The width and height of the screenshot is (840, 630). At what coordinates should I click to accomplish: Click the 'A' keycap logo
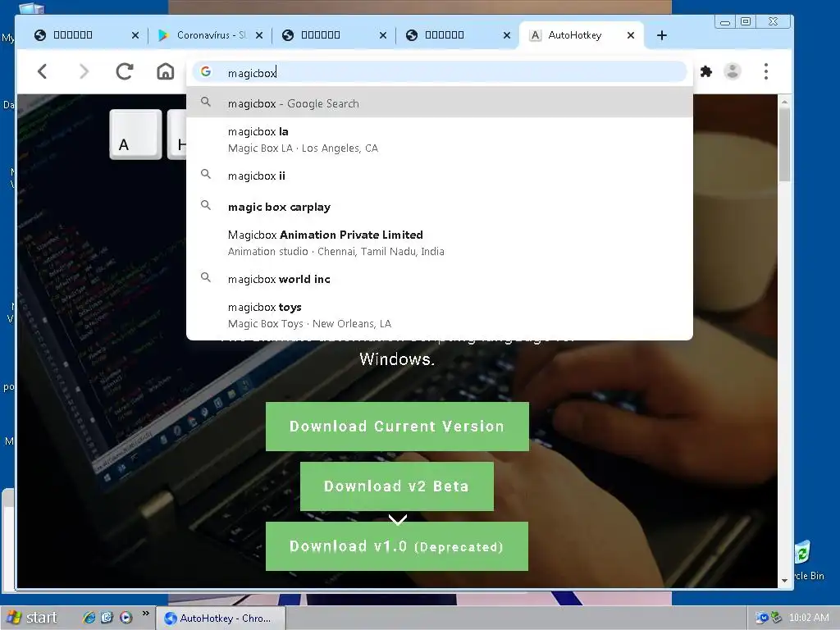point(135,135)
